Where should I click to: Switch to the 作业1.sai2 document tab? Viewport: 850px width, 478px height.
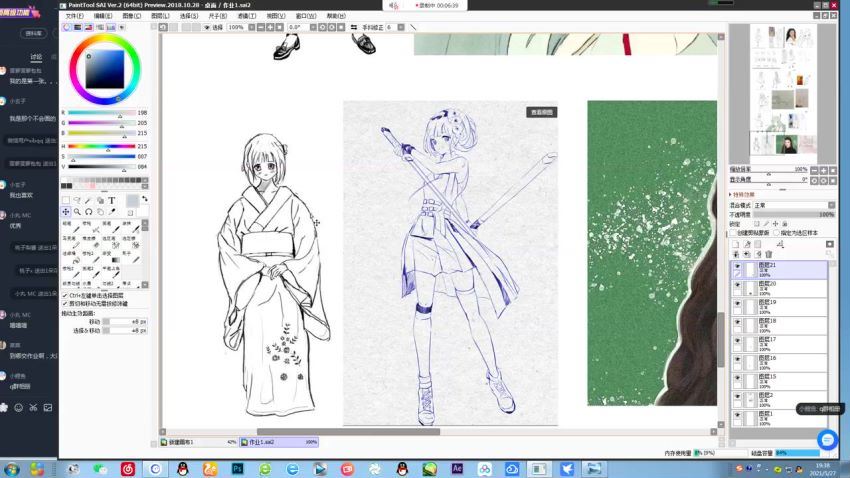[x=279, y=442]
